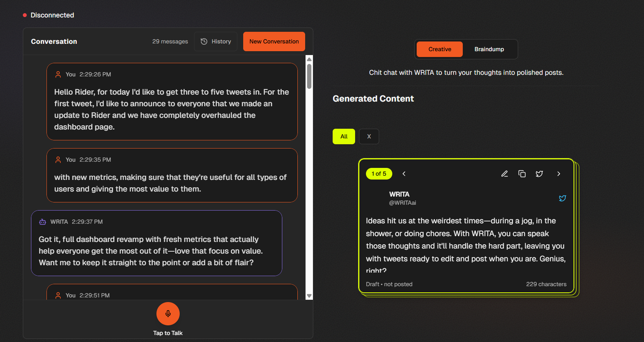Click the 29 messages count
The width and height of the screenshot is (644, 342).
pos(170,41)
